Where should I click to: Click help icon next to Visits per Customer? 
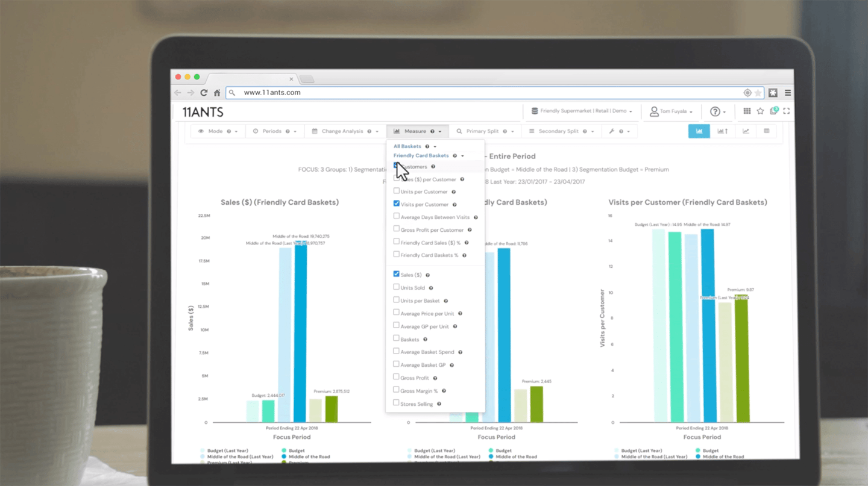pos(454,205)
